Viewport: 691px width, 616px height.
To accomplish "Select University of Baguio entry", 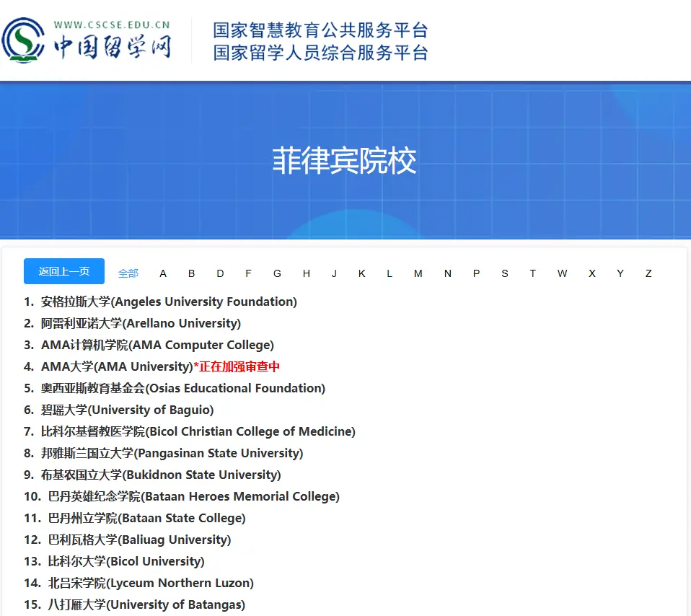I will 127,410.
